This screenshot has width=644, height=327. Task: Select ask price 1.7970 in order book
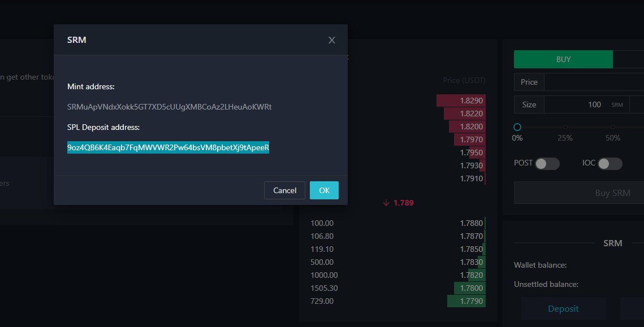click(x=472, y=139)
